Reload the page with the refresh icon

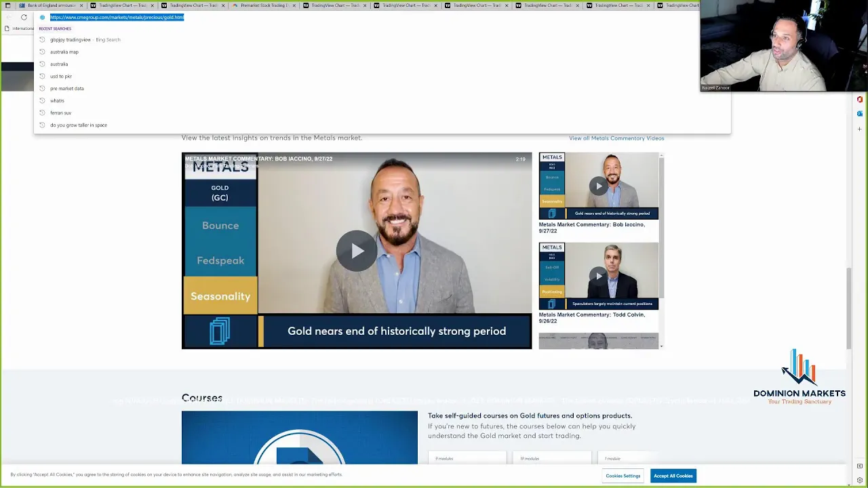tap(24, 17)
